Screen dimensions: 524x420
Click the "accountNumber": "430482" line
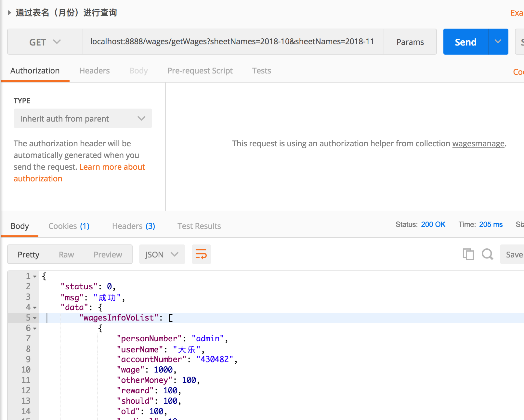tap(177, 359)
